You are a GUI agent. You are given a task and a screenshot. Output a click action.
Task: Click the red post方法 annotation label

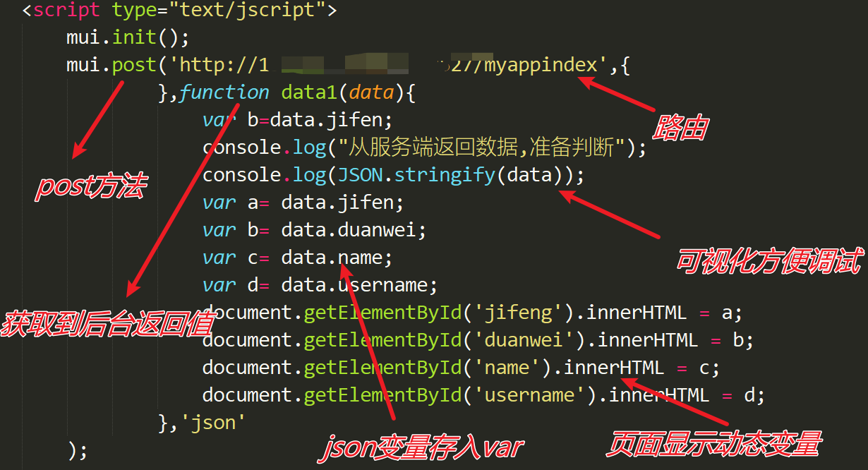[x=90, y=187]
